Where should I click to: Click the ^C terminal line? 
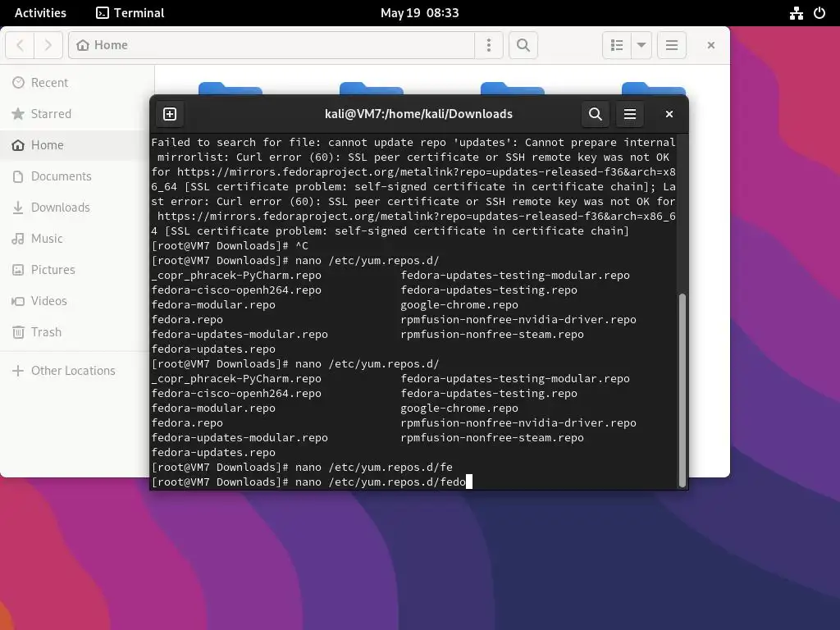coord(231,246)
